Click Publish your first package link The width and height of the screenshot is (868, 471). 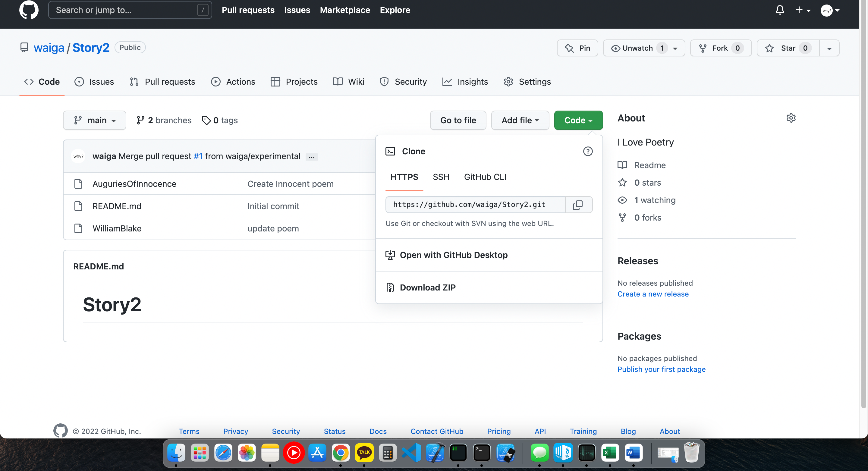[661, 369]
